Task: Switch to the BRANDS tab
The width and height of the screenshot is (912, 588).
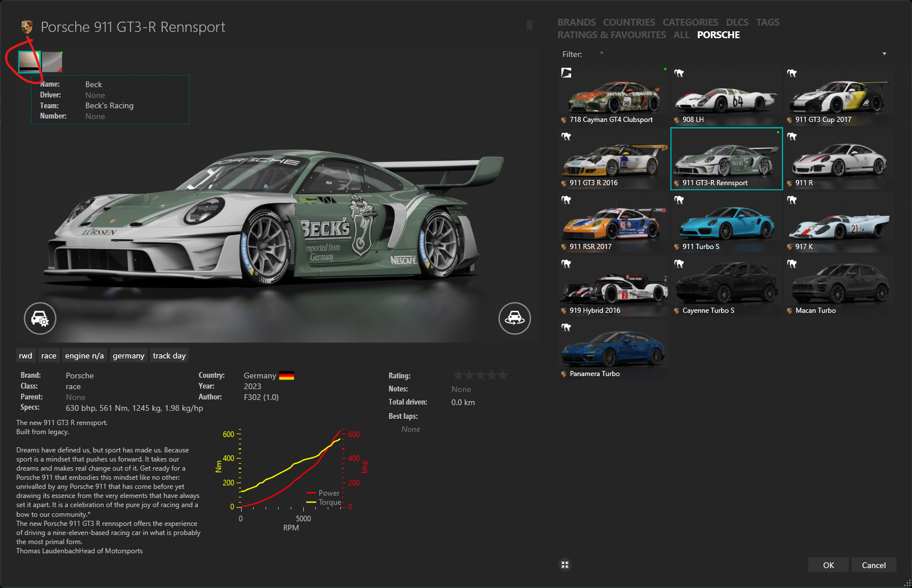Action: 576,22
